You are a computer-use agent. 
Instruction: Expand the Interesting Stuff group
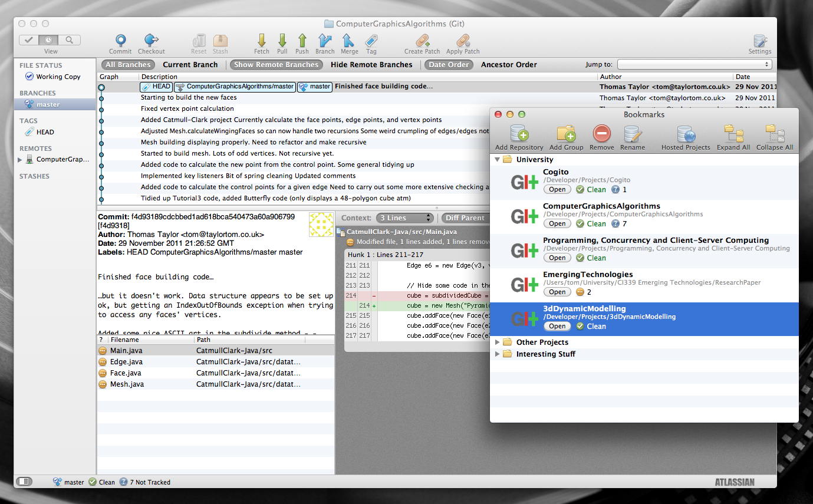pyautogui.click(x=498, y=354)
